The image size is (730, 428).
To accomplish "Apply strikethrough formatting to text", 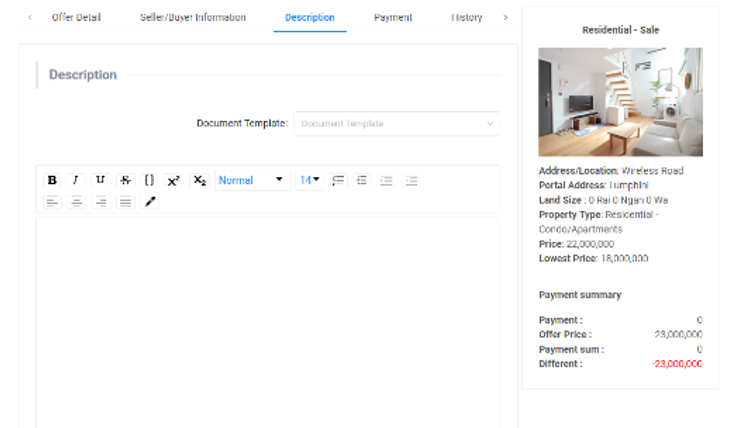I will click(125, 180).
